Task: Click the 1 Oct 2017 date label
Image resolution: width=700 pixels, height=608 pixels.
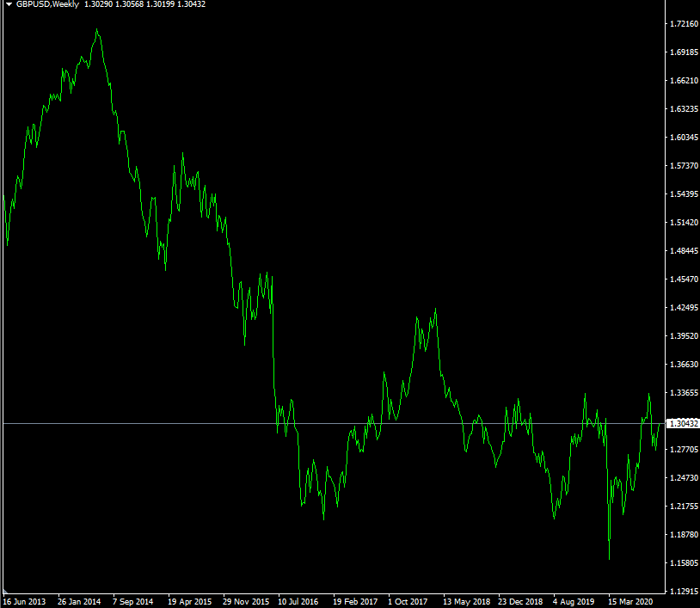Action: (x=408, y=602)
